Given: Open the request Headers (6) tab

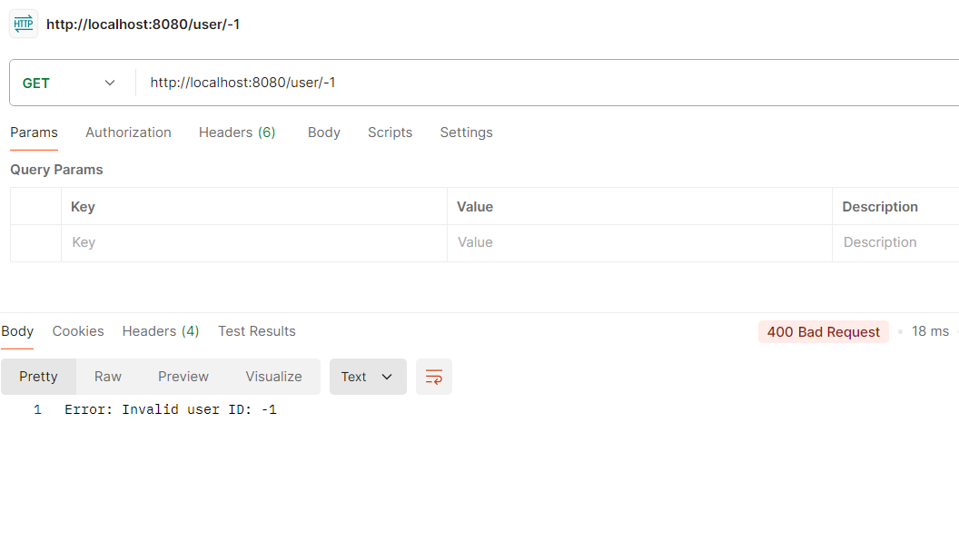Looking at the screenshot, I should coord(237,133).
